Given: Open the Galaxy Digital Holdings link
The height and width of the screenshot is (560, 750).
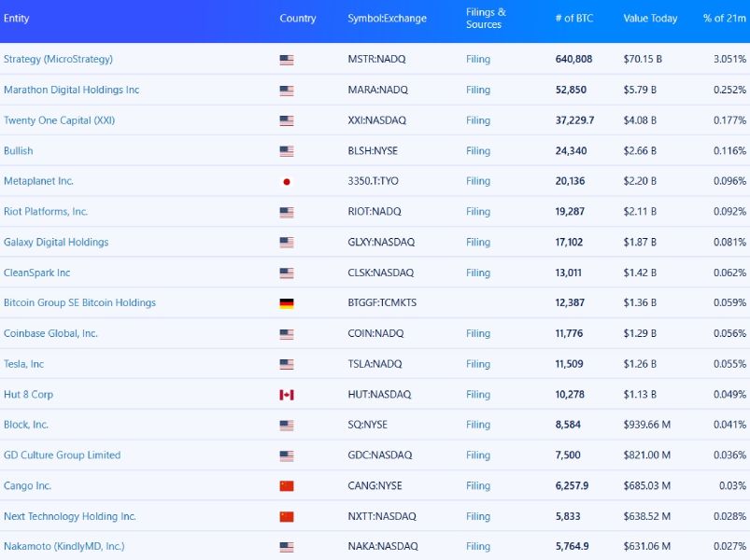Looking at the screenshot, I should pyautogui.click(x=59, y=242).
